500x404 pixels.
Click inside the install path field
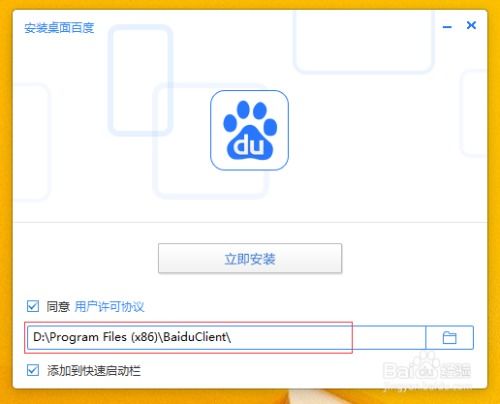click(x=227, y=338)
